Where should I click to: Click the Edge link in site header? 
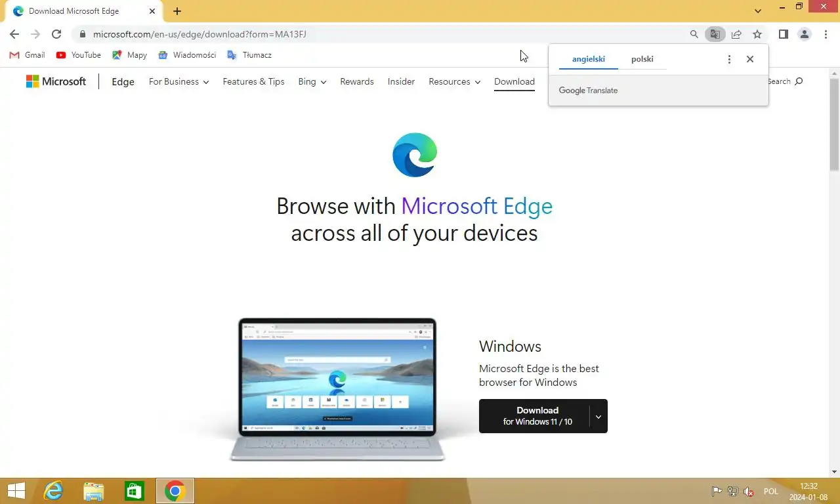coord(123,82)
